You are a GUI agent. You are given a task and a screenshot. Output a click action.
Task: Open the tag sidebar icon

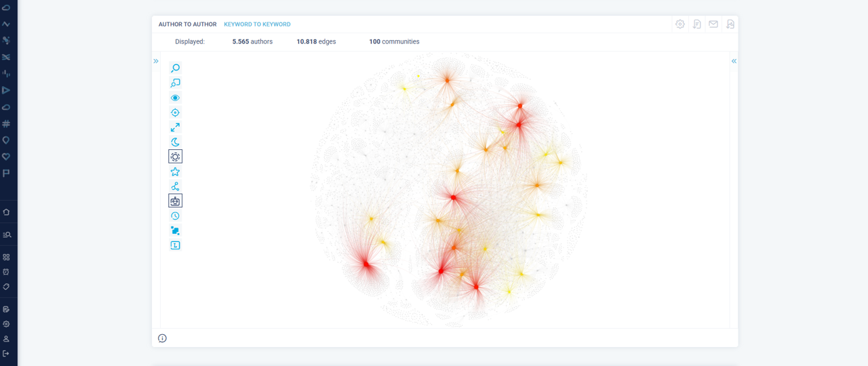(x=6, y=287)
